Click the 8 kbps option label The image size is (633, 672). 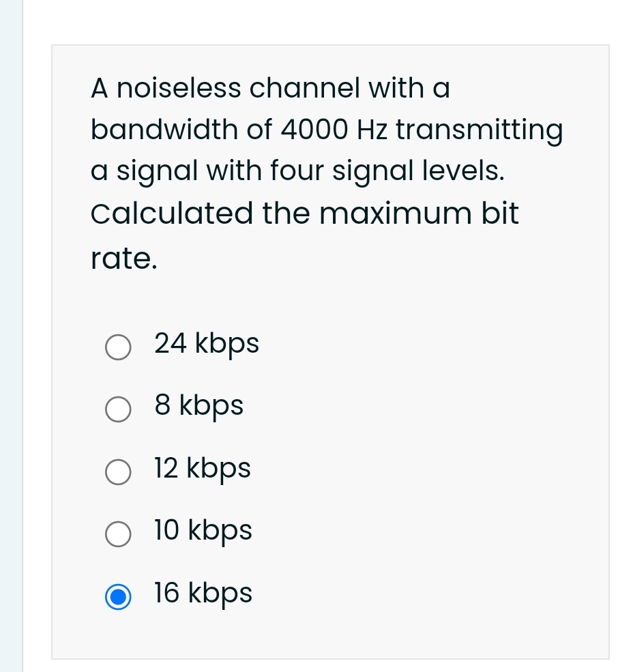pos(198,406)
